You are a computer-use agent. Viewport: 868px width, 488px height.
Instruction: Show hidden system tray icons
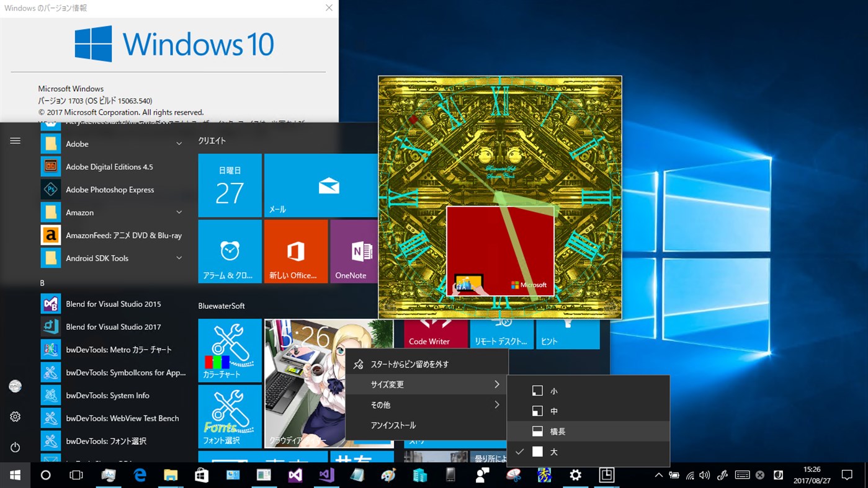coord(658,476)
